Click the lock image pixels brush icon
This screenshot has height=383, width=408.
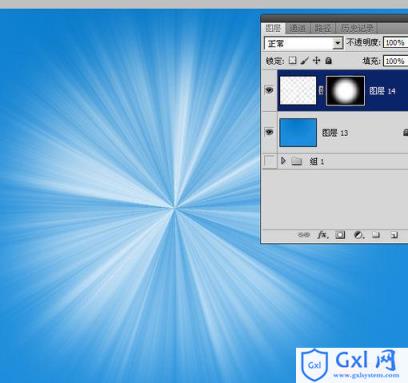point(304,60)
